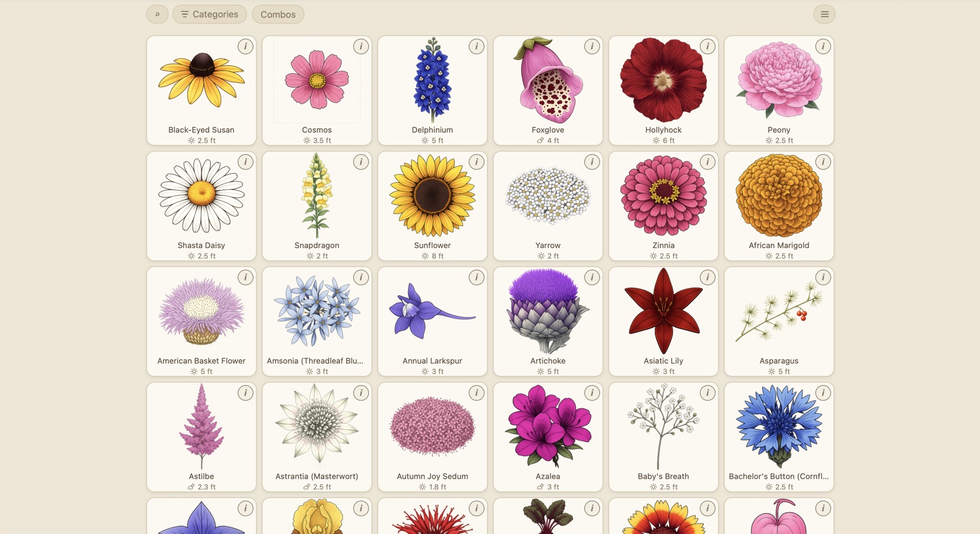The height and width of the screenshot is (534, 980).
Task: Select the Shasta Daisy flower image
Action: point(202,195)
